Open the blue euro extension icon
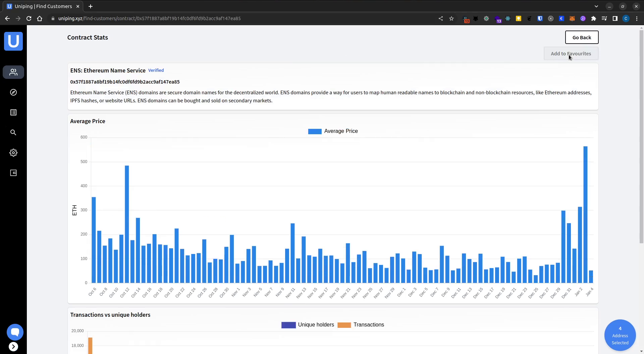The image size is (644, 354). click(x=561, y=18)
